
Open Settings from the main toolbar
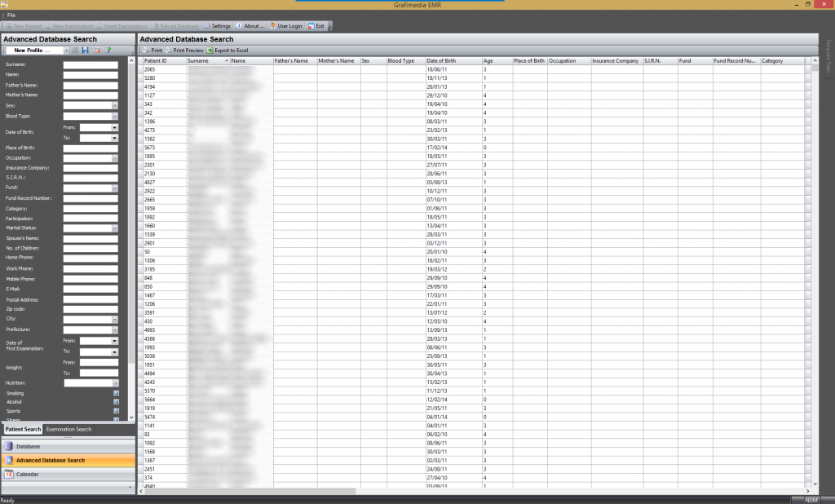[217, 26]
